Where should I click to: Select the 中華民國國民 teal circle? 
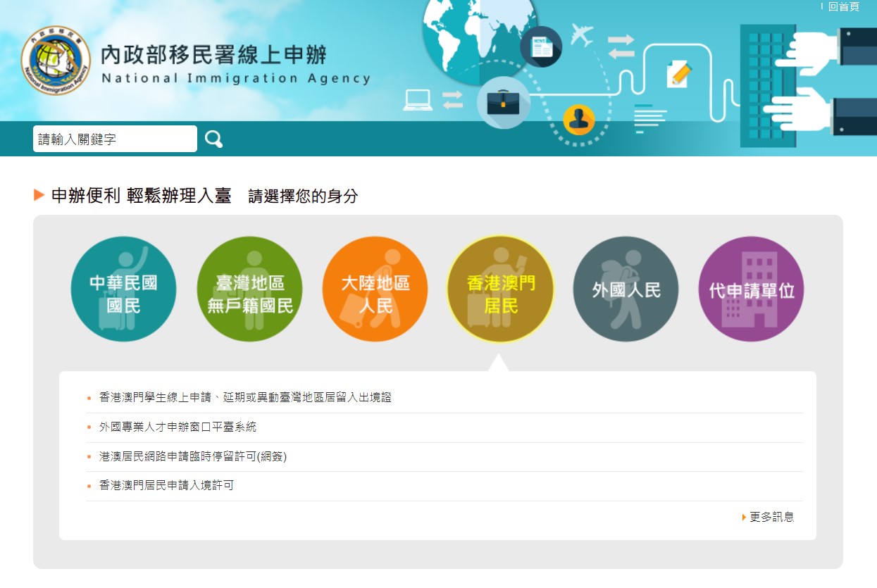click(x=123, y=289)
